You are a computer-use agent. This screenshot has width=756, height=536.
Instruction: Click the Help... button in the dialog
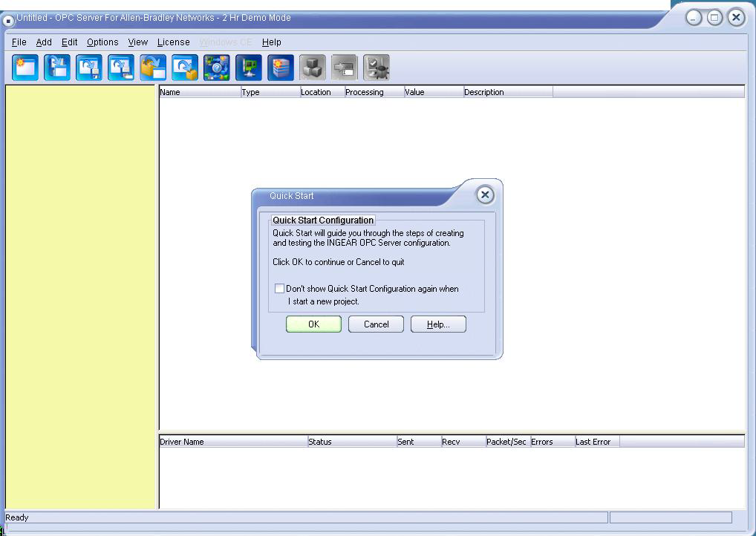[438, 324]
